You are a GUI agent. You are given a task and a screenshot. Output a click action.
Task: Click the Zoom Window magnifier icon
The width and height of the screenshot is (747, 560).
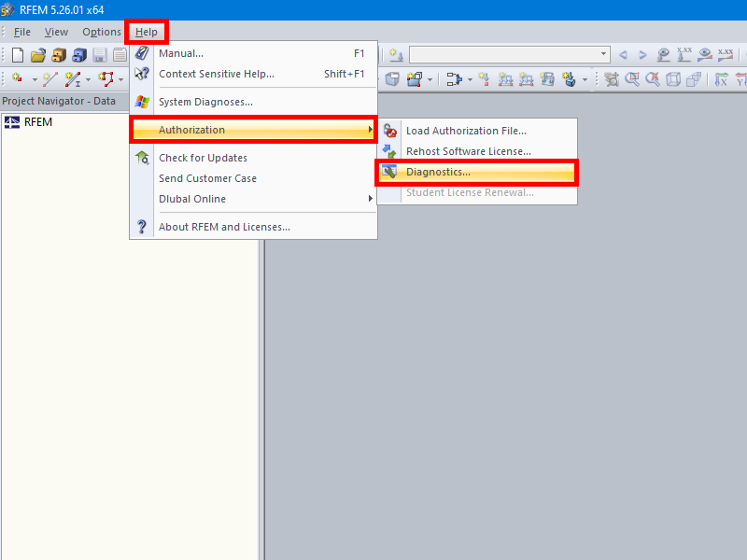632,79
